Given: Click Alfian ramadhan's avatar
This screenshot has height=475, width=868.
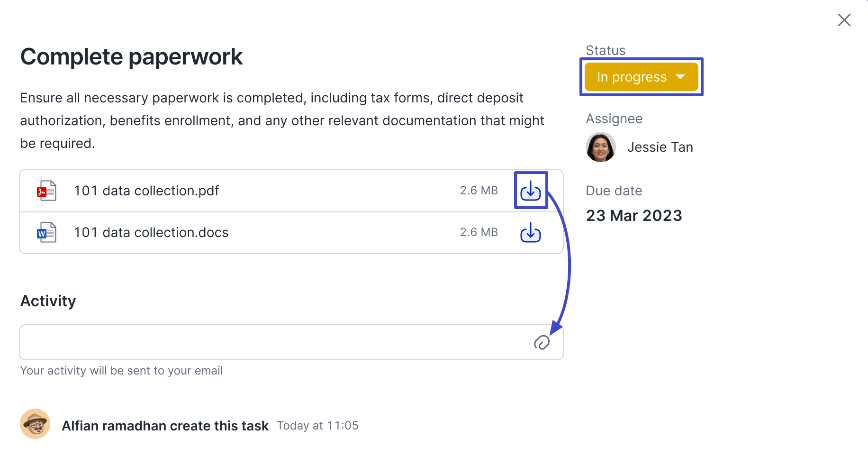Looking at the screenshot, I should click(35, 424).
